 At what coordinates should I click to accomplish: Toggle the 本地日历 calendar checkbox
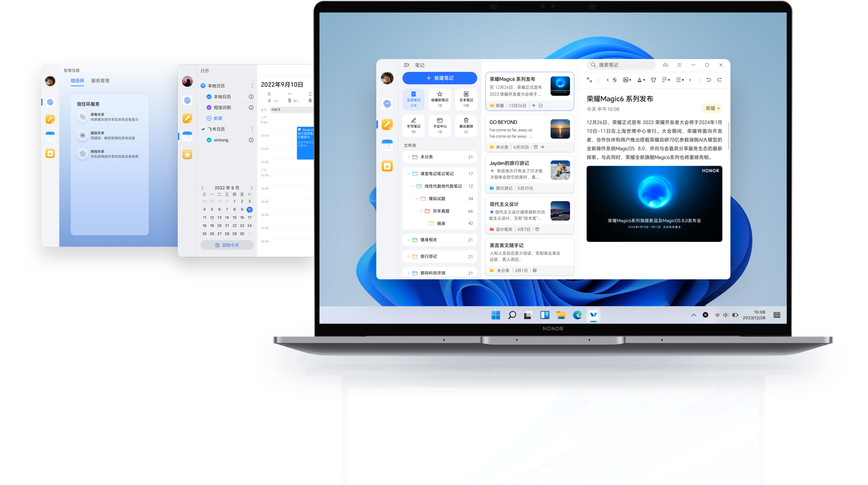click(x=209, y=97)
